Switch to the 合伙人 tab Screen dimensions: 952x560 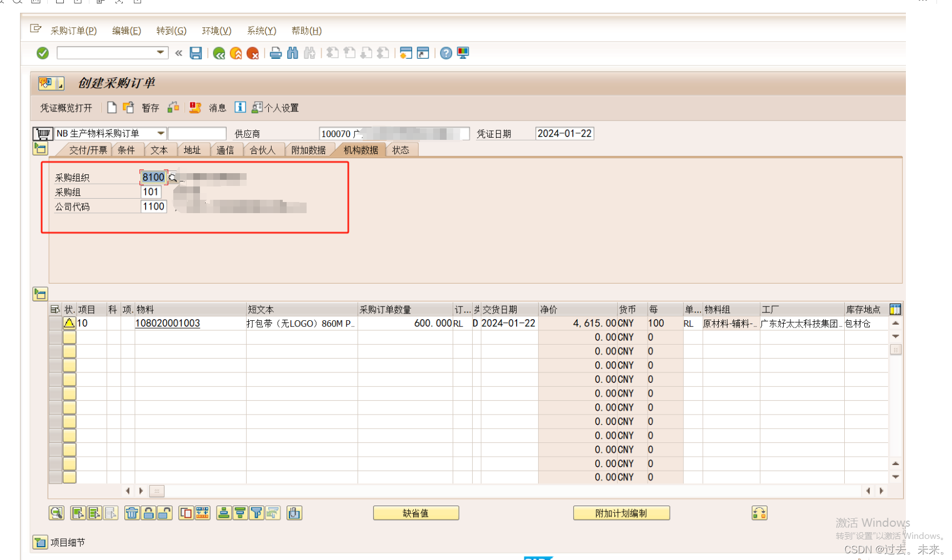263,150
